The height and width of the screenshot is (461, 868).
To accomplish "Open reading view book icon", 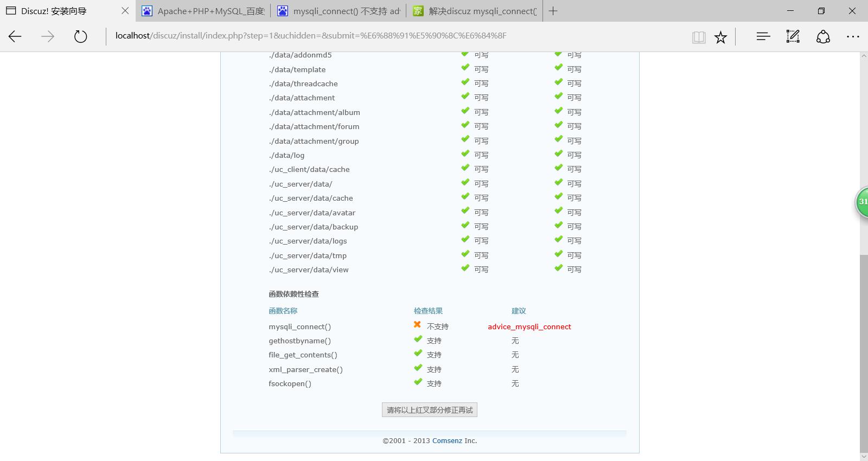I will point(699,37).
